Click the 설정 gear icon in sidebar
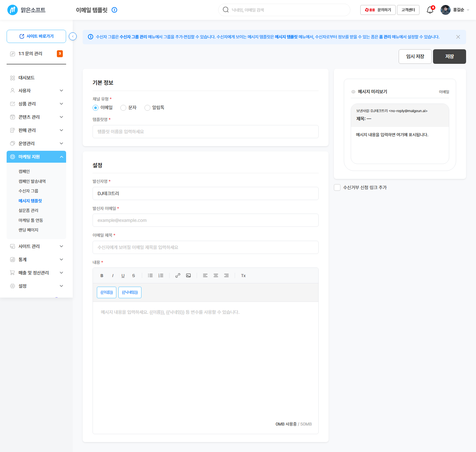The image size is (476, 452). (x=13, y=286)
